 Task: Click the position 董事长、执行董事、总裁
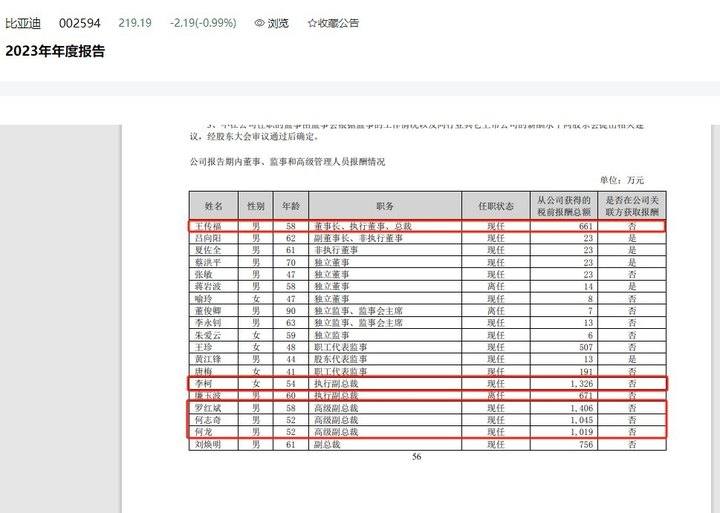point(363,226)
